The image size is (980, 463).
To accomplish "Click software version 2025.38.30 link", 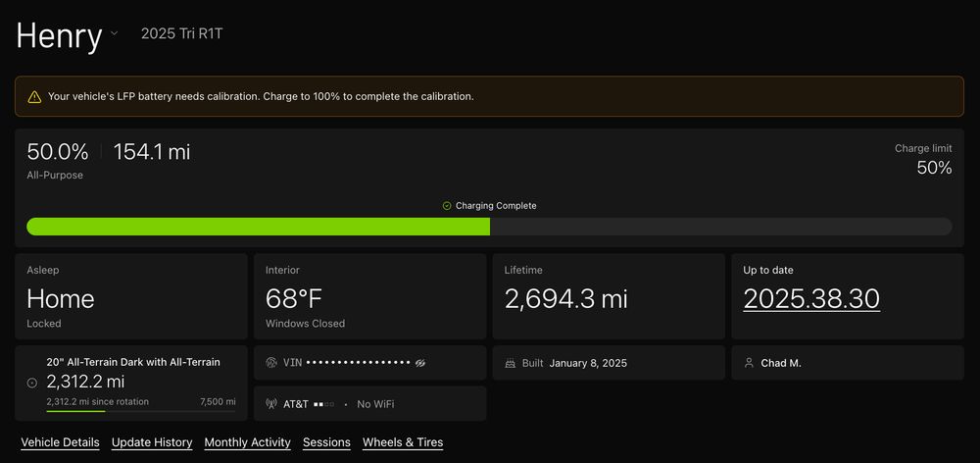I will (x=811, y=298).
